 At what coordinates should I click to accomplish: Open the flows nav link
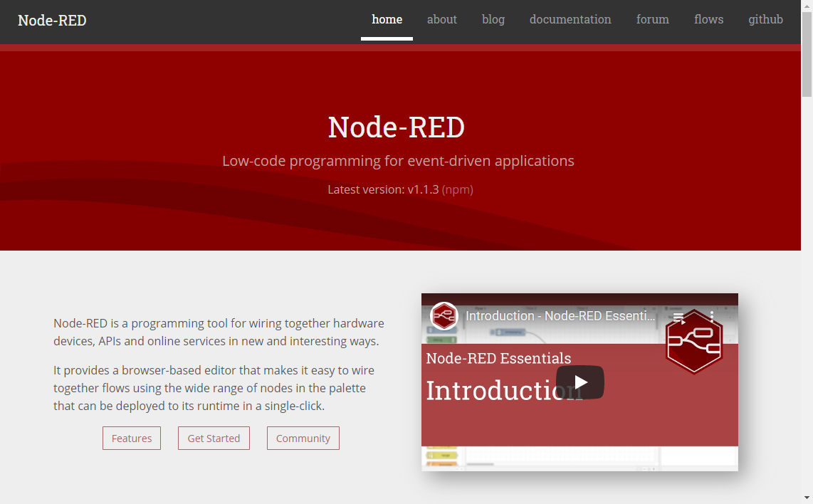(709, 20)
